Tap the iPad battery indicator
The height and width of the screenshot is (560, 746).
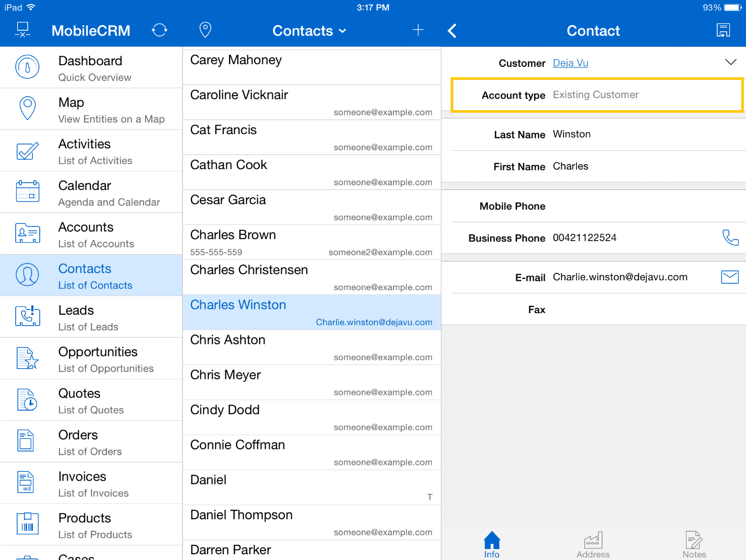[732, 7]
